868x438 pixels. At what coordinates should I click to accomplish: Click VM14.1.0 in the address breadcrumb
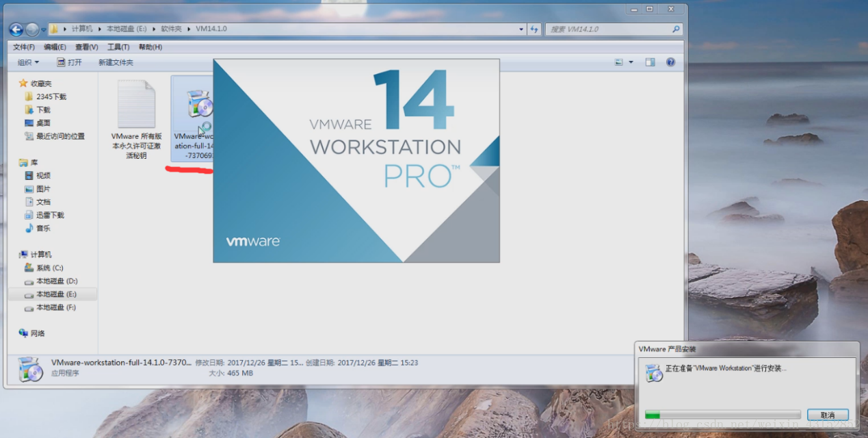[211, 29]
